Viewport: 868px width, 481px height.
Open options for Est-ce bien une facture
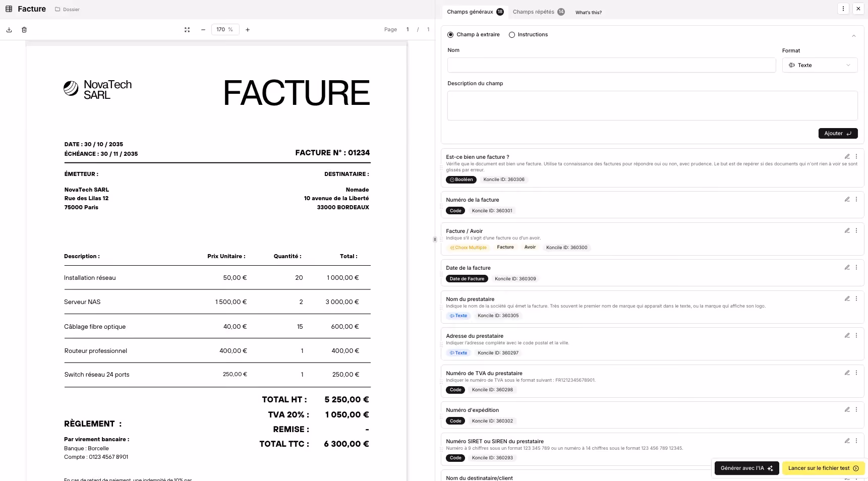tap(856, 157)
